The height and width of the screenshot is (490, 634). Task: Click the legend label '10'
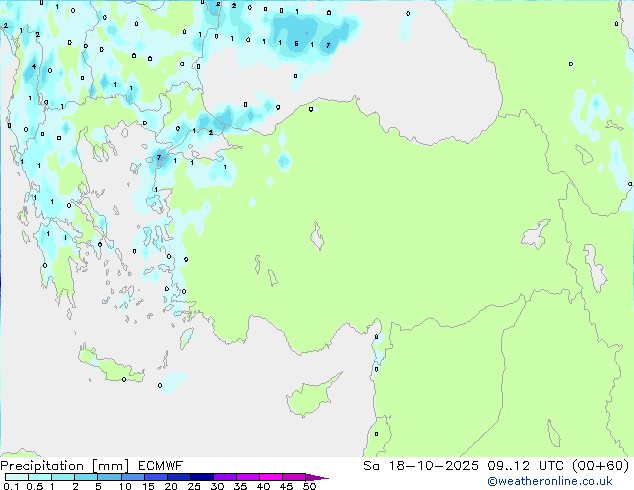pyautogui.click(x=125, y=486)
